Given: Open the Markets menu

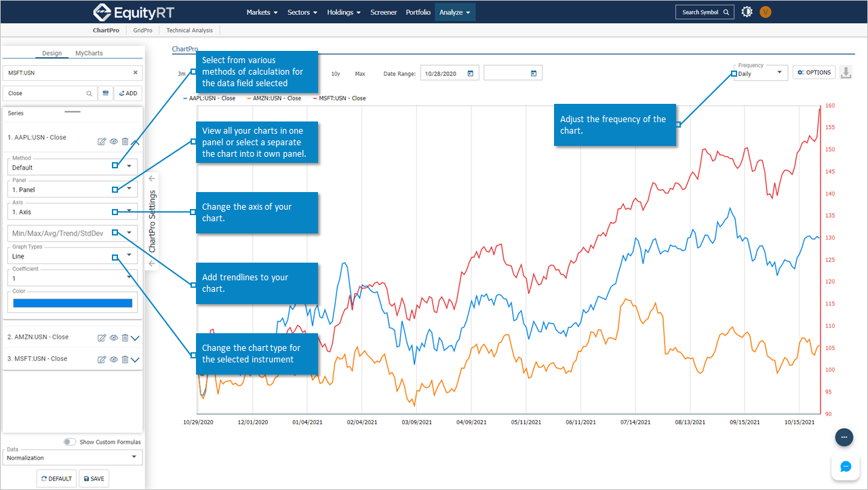Looking at the screenshot, I should point(262,12).
